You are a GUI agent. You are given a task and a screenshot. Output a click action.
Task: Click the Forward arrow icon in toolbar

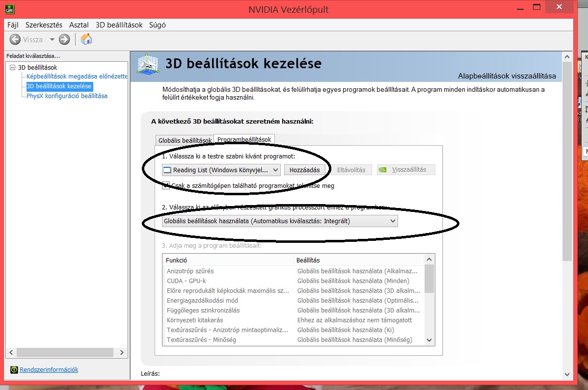pos(64,39)
